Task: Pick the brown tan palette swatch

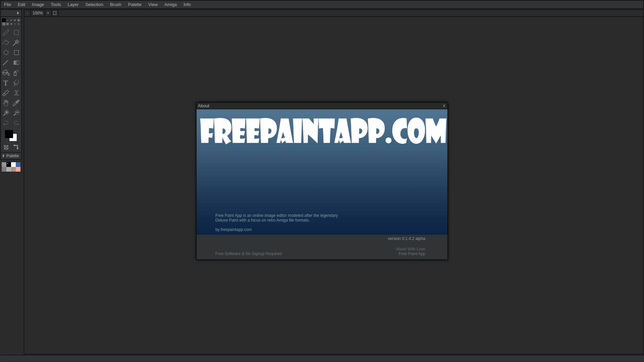Action: click(x=13, y=169)
